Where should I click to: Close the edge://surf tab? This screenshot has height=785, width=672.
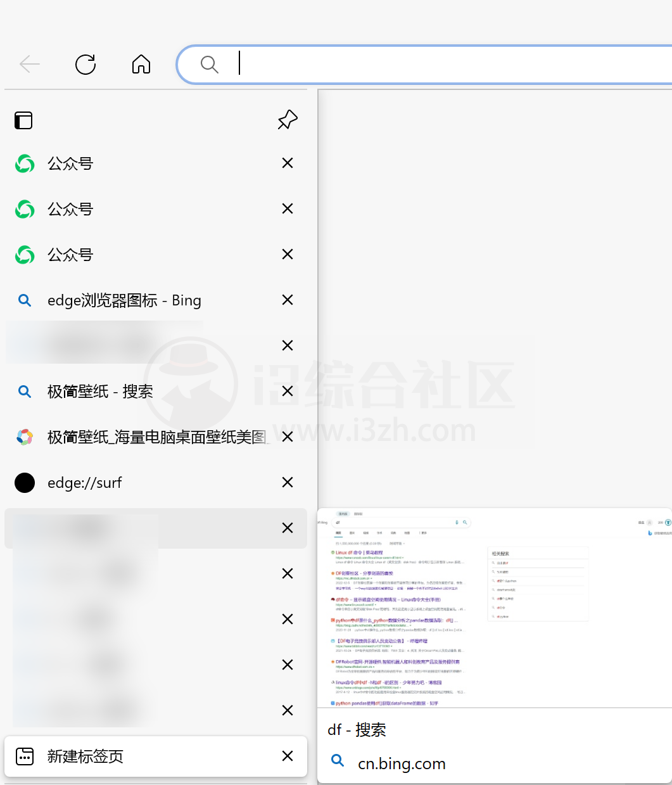click(288, 482)
